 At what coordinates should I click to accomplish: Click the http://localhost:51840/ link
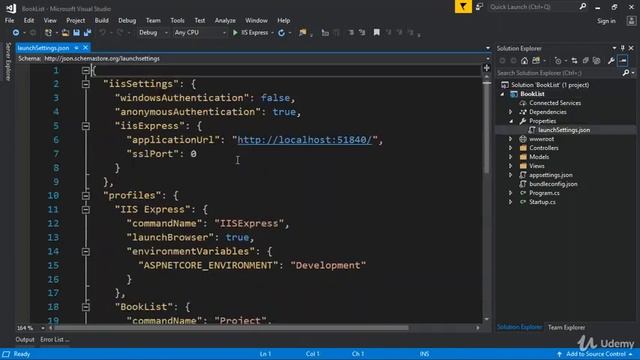pyautogui.click(x=305, y=140)
